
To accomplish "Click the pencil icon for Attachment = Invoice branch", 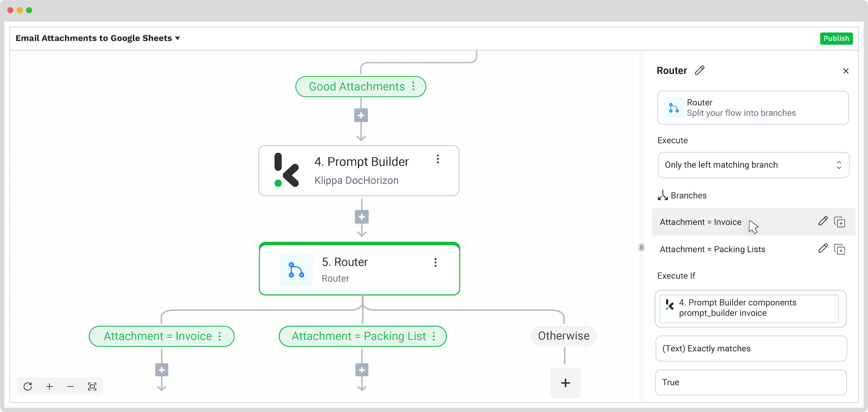I will tap(823, 221).
